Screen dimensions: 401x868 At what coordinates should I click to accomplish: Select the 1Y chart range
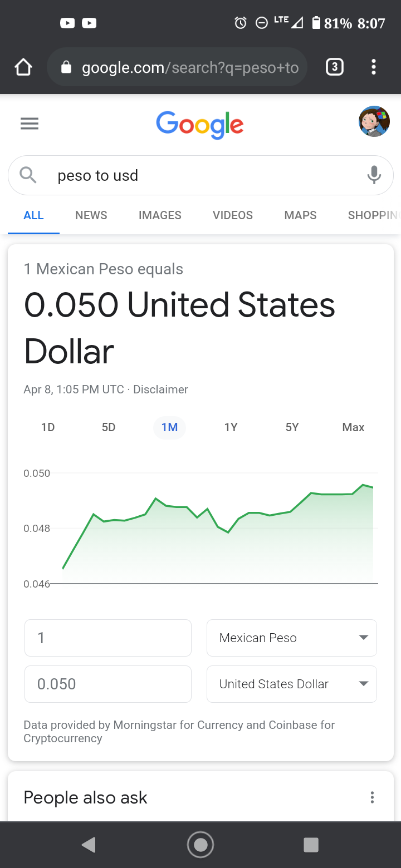click(x=231, y=427)
